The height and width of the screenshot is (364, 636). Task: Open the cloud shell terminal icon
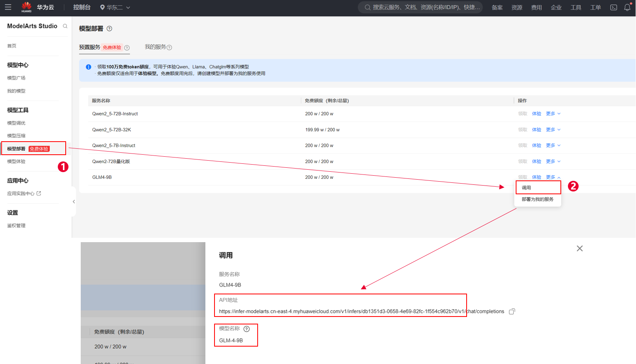[613, 8]
